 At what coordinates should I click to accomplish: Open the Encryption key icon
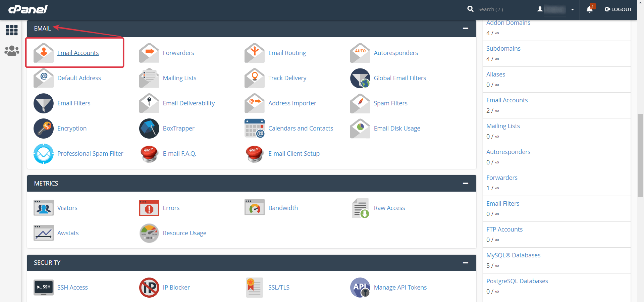pyautogui.click(x=44, y=129)
